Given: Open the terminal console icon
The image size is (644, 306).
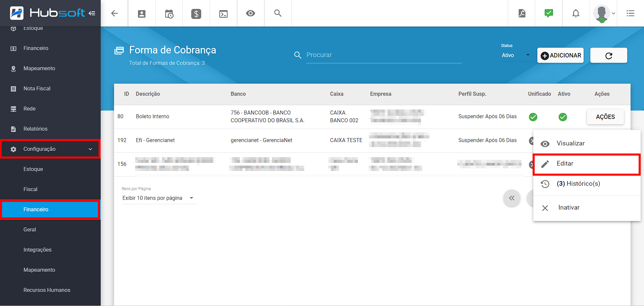Looking at the screenshot, I should [223, 14].
